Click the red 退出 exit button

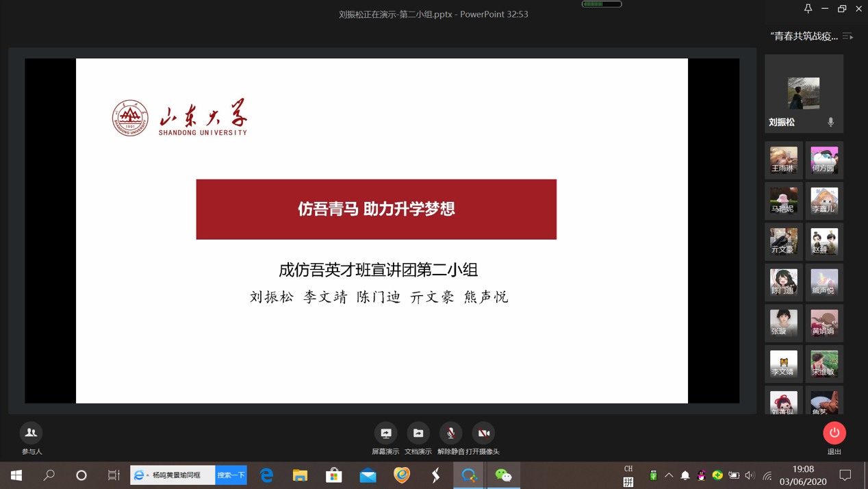834,434
